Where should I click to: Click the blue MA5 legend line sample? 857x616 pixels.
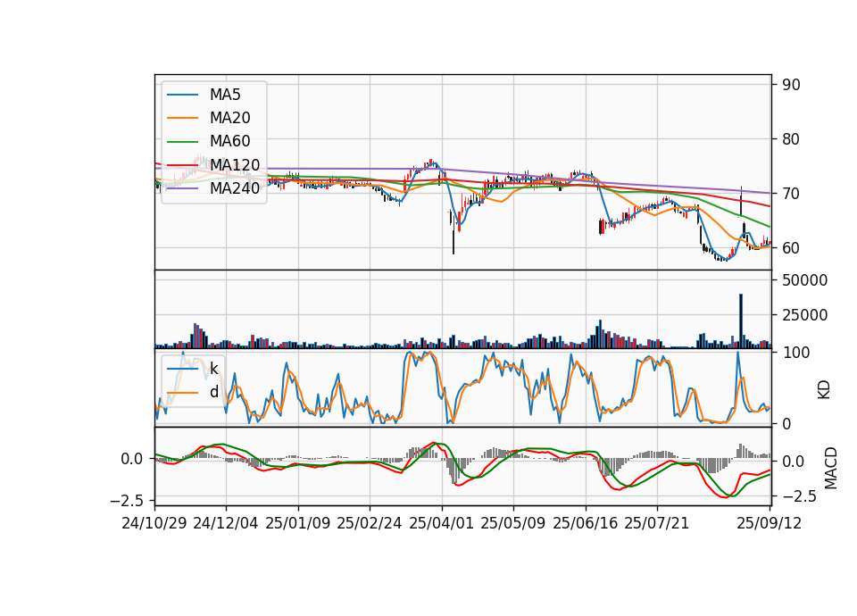[182, 96]
